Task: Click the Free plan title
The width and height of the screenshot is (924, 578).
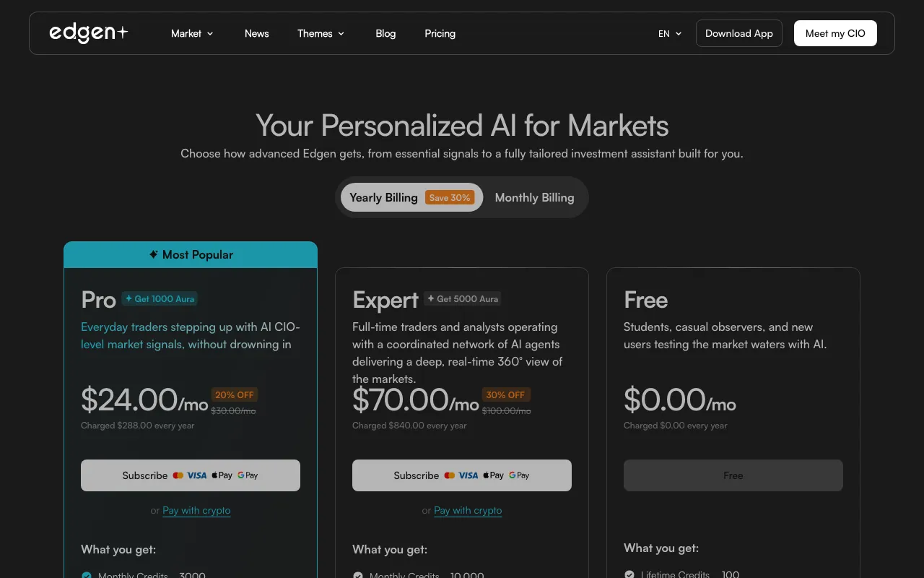Action: coord(645,300)
